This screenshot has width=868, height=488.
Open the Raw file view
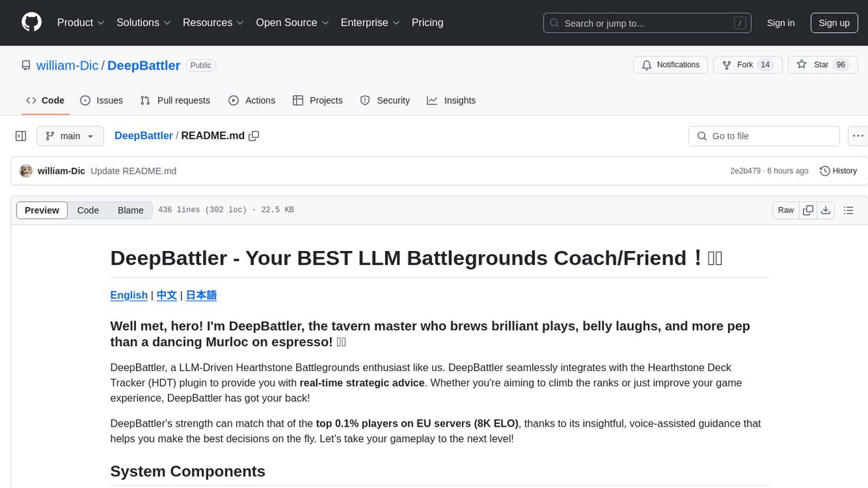tap(786, 210)
